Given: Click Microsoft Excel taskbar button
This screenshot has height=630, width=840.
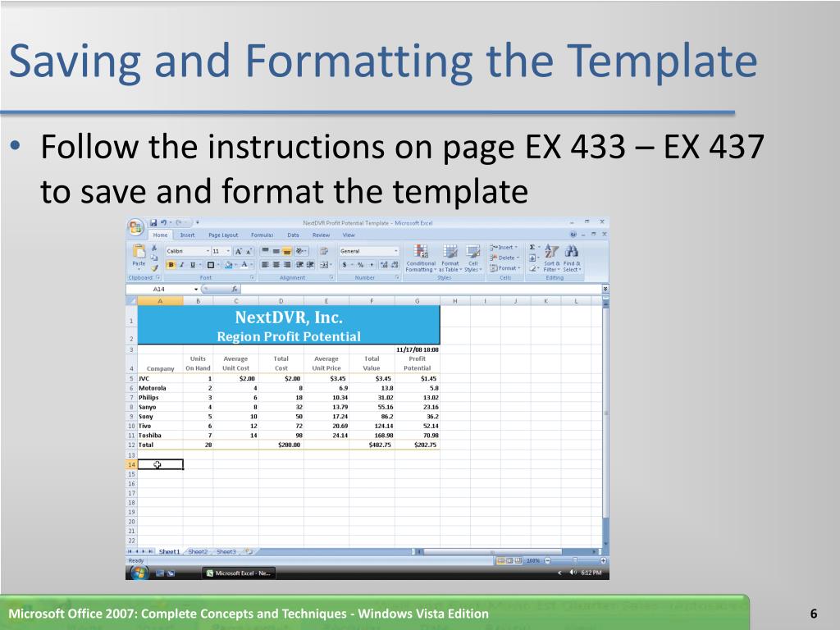Looking at the screenshot, I should coord(239,573).
